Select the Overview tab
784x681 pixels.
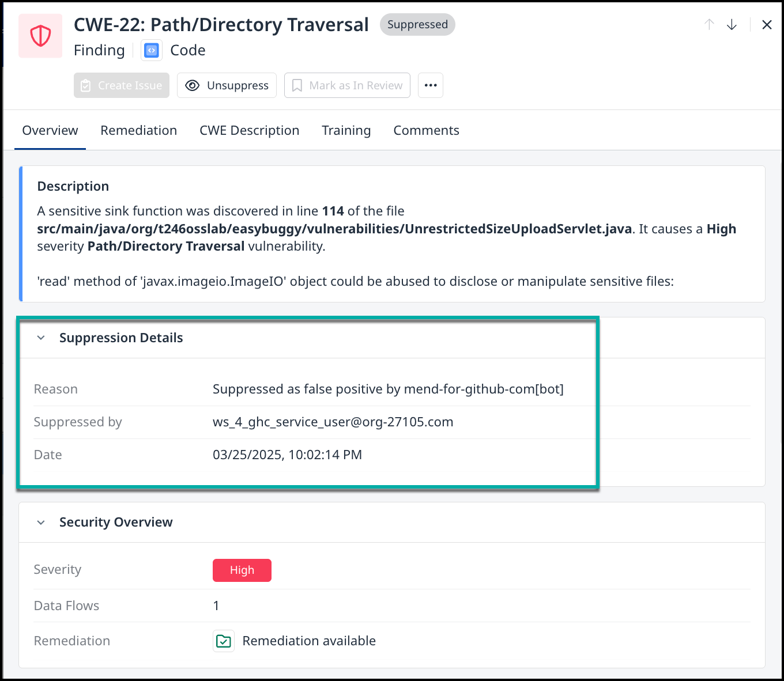point(50,131)
